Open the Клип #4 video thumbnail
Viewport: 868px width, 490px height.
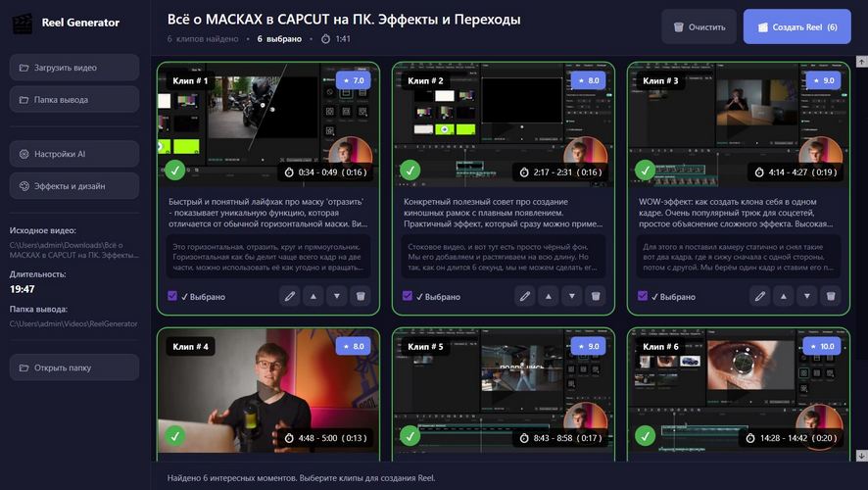[x=268, y=393]
